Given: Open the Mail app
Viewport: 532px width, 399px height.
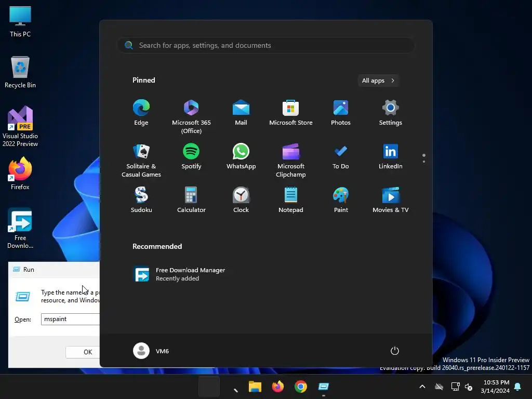Looking at the screenshot, I should click(241, 113).
